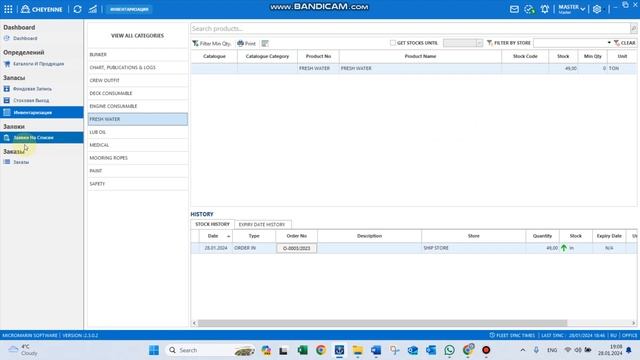Switch to the EXPIRY DATE HISTORY tab
The height and width of the screenshot is (360, 640).
point(262,224)
